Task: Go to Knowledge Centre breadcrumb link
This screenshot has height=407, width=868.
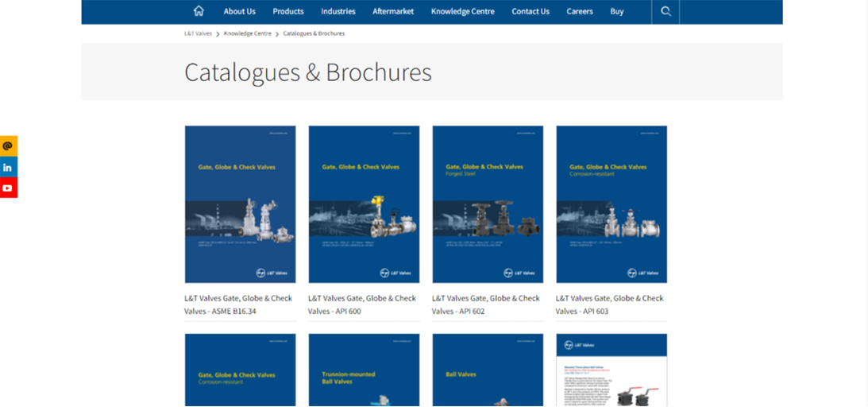Action: tap(247, 33)
